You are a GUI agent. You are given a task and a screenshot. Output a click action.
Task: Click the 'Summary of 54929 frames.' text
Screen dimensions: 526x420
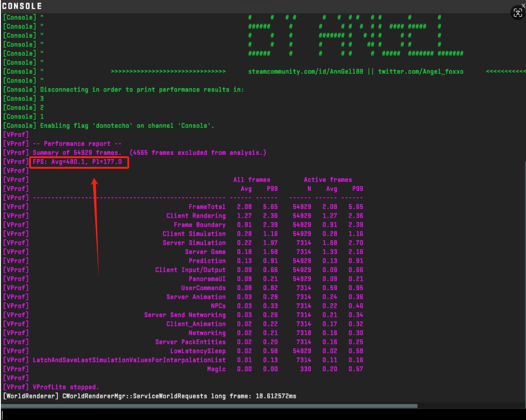pyautogui.click(x=77, y=153)
